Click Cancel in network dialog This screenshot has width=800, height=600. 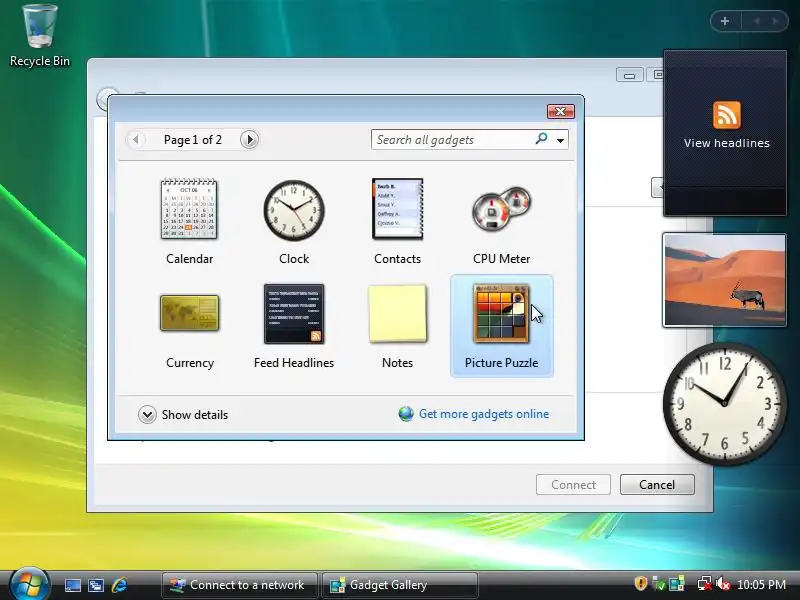657,484
